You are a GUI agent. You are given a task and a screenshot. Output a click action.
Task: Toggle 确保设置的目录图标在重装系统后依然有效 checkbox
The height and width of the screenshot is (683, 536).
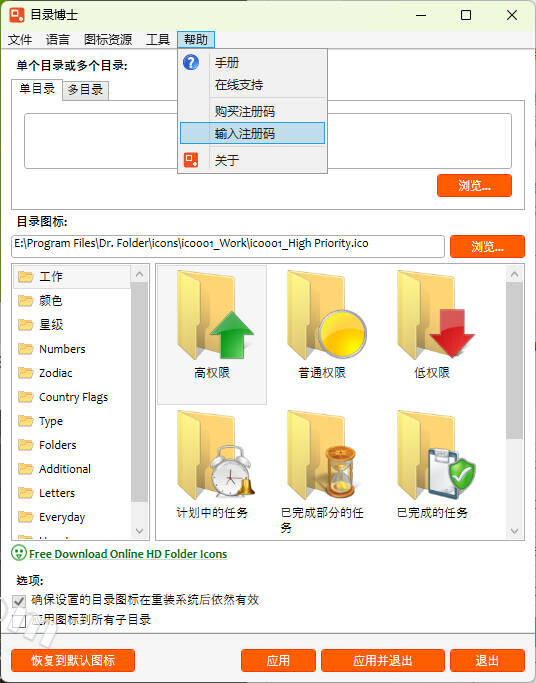pos(19,601)
